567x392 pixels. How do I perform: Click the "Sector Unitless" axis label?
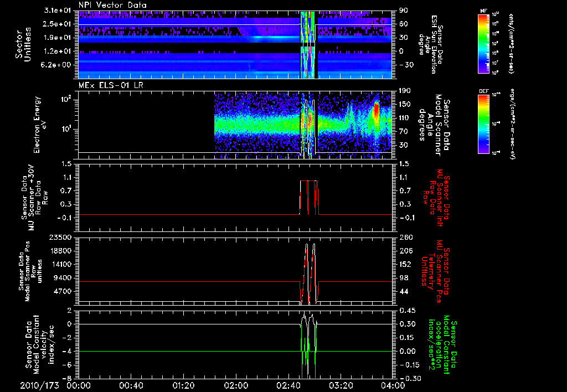pyautogui.click(x=23, y=44)
